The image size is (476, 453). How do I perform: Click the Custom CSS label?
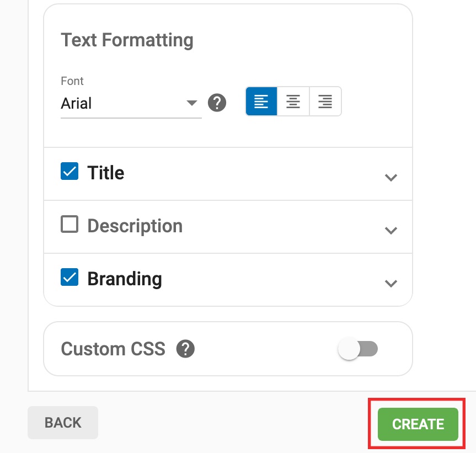coord(113,349)
